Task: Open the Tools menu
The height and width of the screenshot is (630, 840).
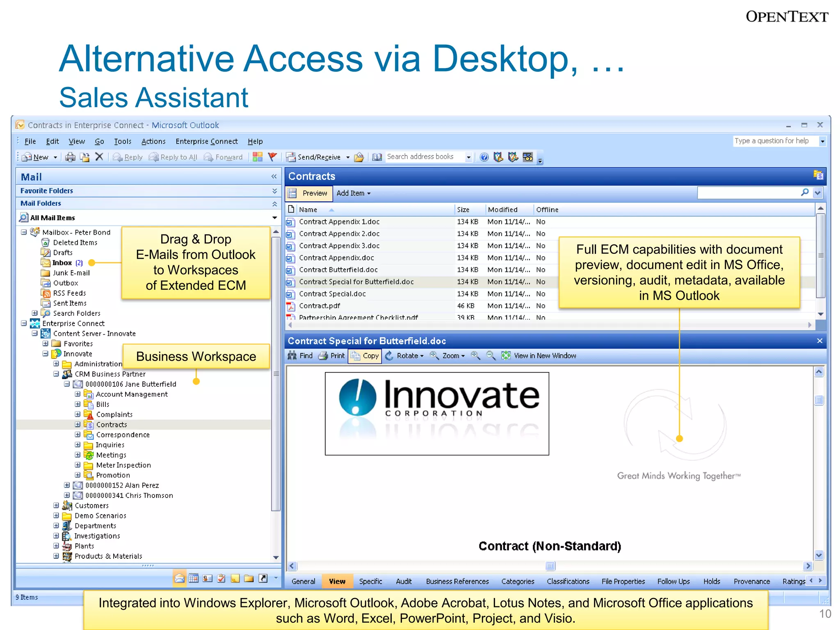Action: pos(123,142)
